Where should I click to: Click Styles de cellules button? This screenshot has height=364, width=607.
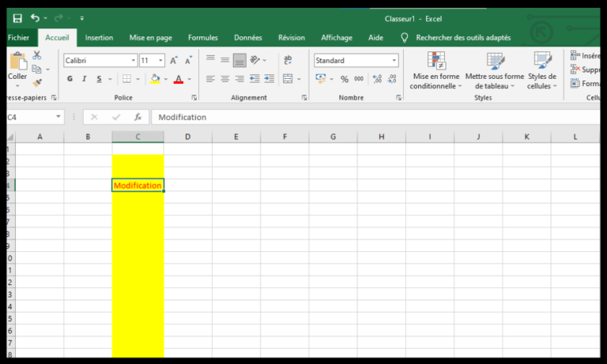(x=542, y=71)
